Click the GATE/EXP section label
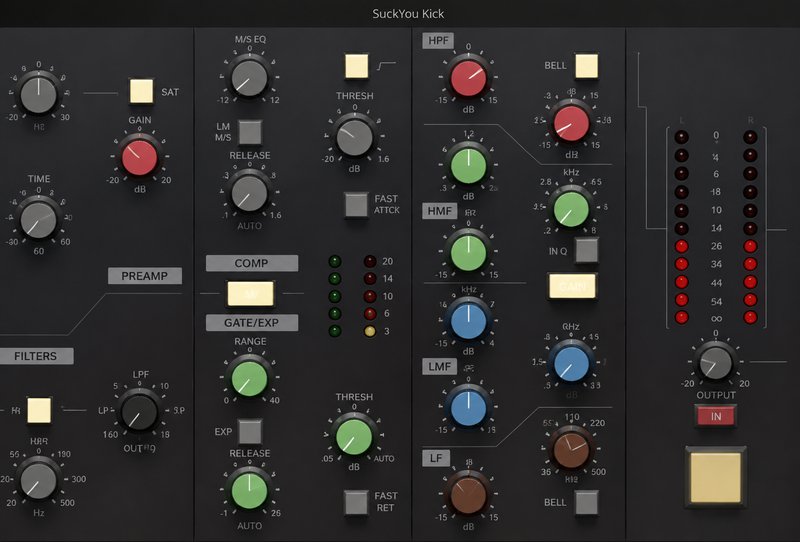The width and height of the screenshot is (800, 542). 252,323
